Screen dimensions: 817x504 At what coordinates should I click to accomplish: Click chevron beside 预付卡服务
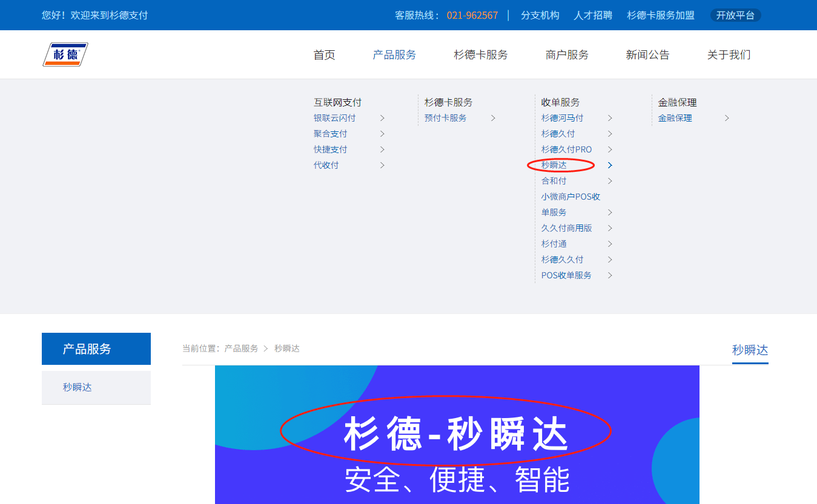tap(493, 118)
